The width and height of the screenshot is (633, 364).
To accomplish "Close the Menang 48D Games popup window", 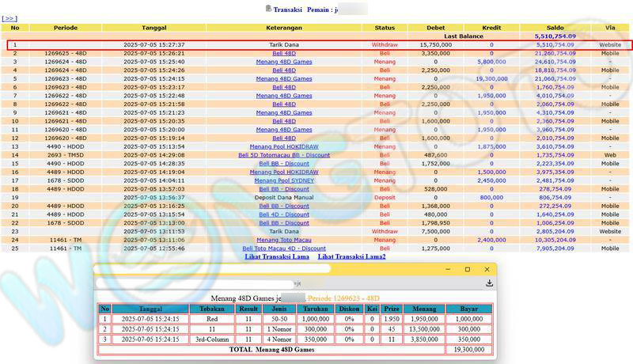I will coord(487,269).
